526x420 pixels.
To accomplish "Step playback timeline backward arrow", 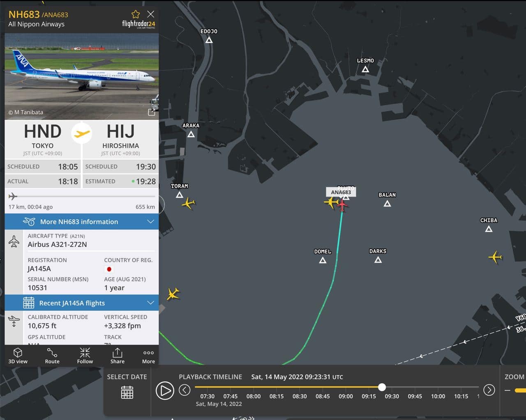I will click(185, 390).
